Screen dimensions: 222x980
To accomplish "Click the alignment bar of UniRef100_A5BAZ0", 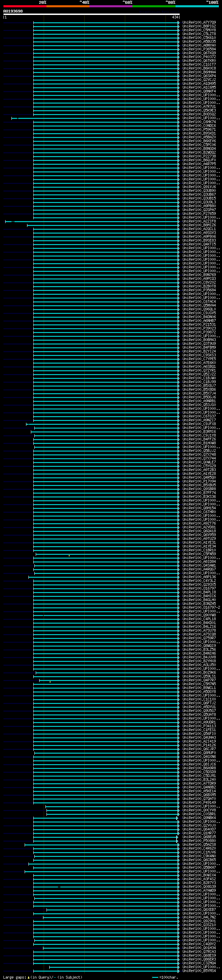I will point(106,137).
